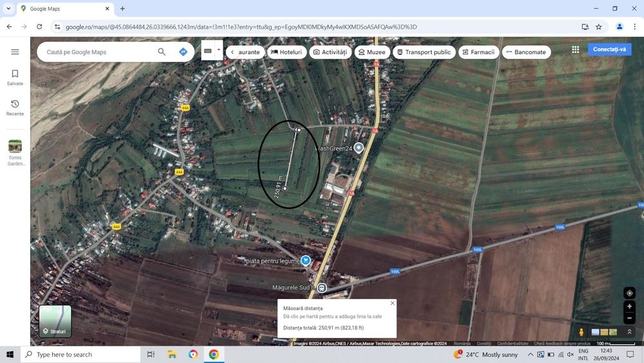
Task: Open the Chrome profile icon
Action: point(620,26)
